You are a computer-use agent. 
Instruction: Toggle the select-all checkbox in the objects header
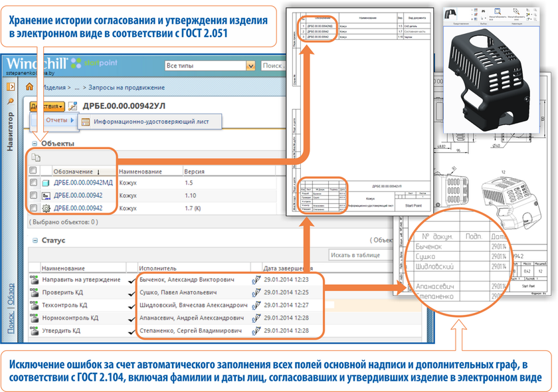[33, 171]
